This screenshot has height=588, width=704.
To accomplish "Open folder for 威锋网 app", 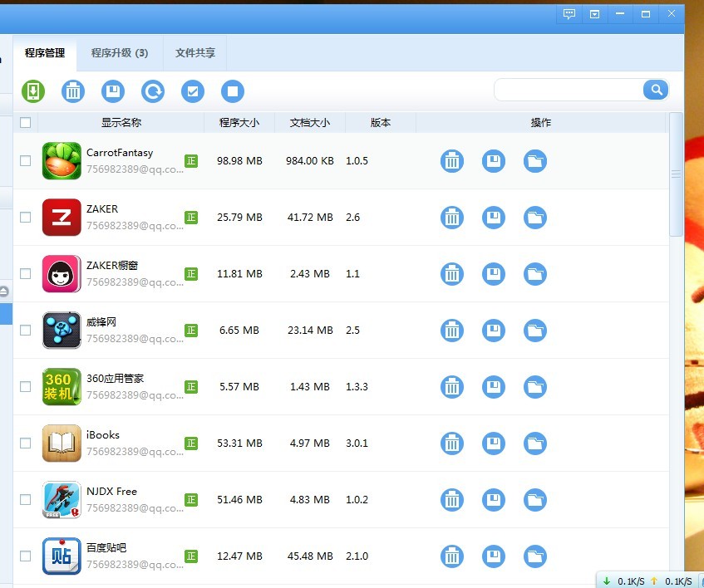I will click(x=535, y=331).
